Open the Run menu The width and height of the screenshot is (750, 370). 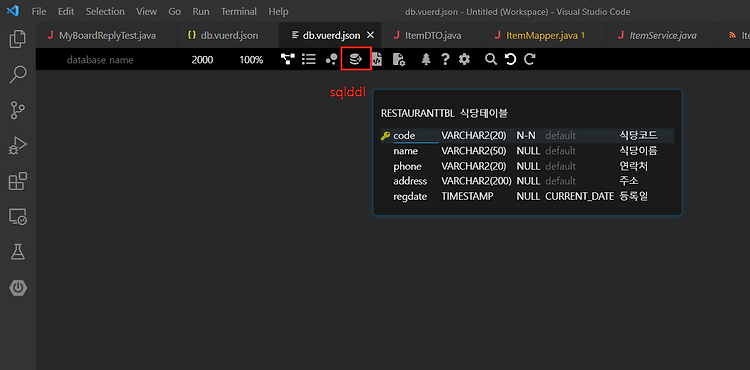(x=201, y=11)
